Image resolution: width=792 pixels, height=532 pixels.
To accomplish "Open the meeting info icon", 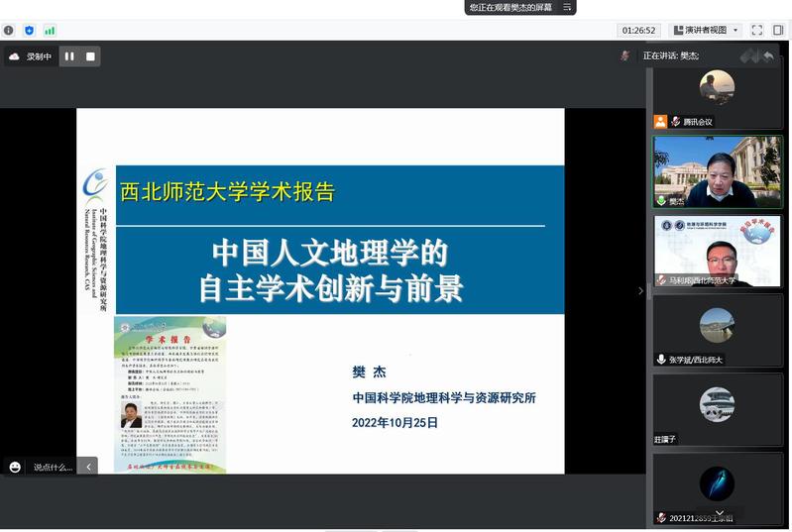I will point(9,31).
